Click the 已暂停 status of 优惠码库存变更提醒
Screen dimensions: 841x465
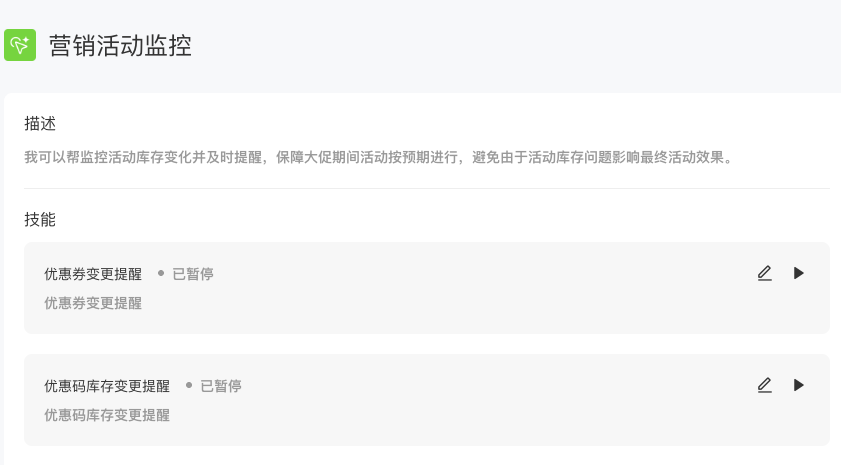tap(221, 386)
